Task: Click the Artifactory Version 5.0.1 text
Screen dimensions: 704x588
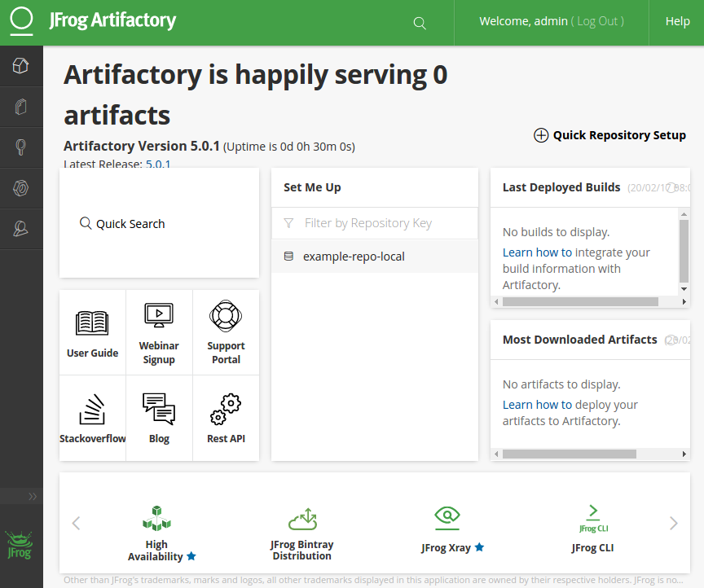Action: [x=142, y=146]
